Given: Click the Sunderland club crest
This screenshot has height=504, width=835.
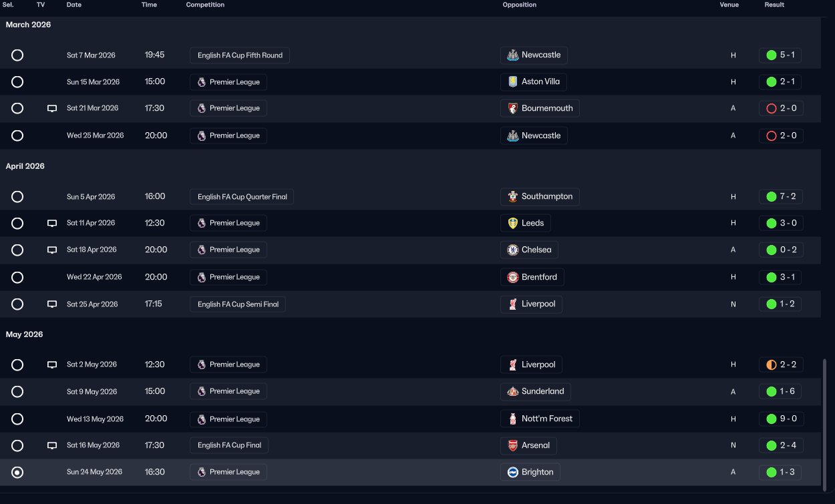Looking at the screenshot, I should (x=512, y=392).
